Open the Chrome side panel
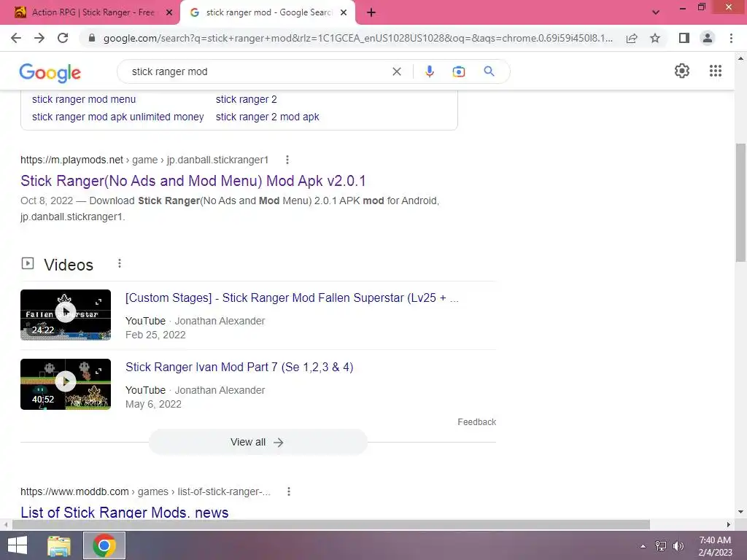The width and height of the screenshot is (747, 560). coord(684,38)
